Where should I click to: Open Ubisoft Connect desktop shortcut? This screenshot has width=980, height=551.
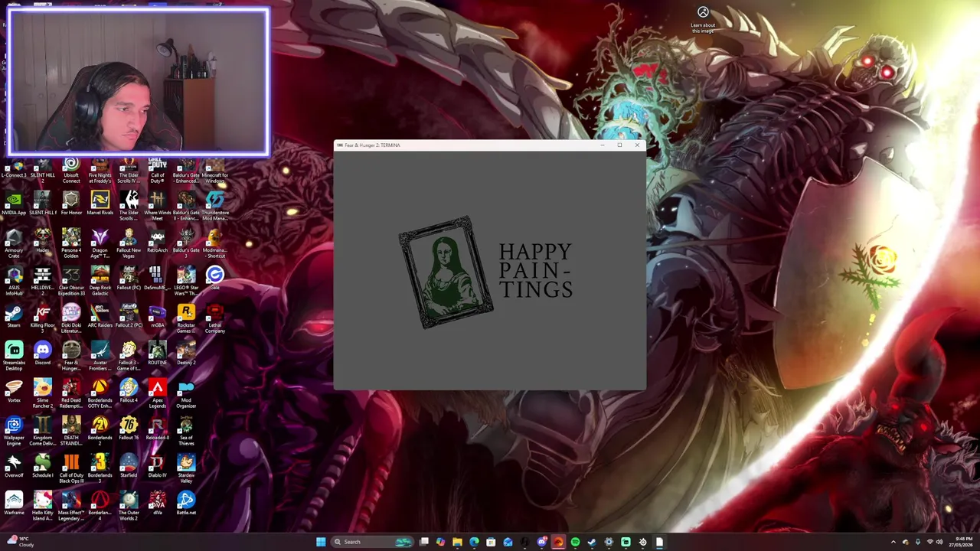[x=71, y=170]
